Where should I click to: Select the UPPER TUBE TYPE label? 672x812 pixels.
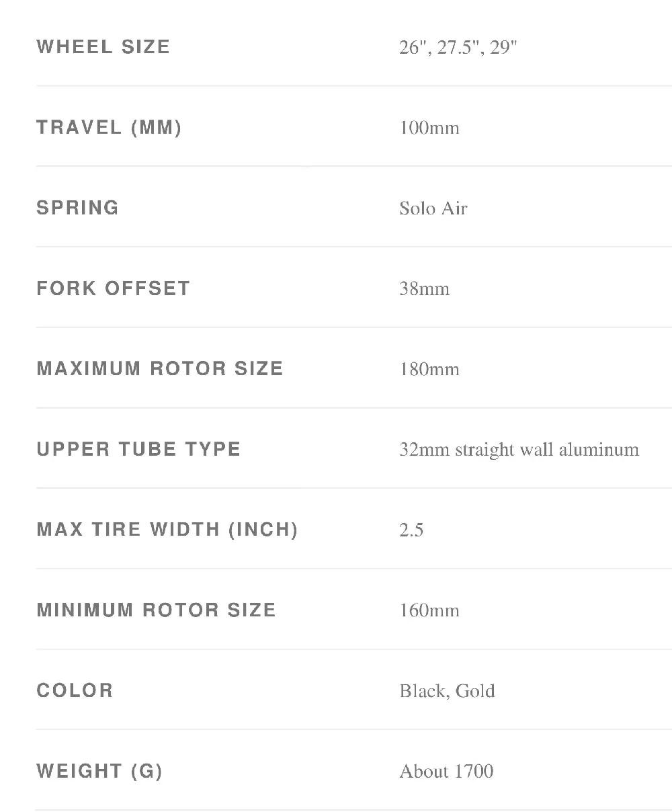(x=138, y=449)
